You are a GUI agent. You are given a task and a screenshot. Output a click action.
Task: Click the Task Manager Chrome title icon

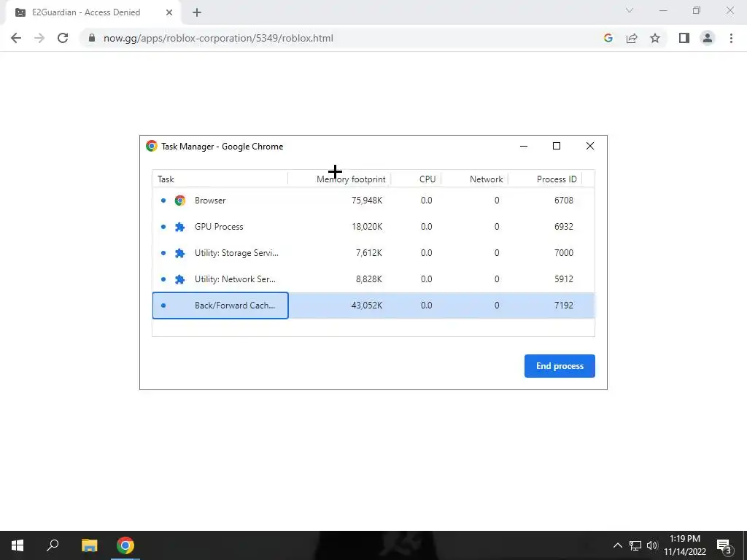coord(152,146)
